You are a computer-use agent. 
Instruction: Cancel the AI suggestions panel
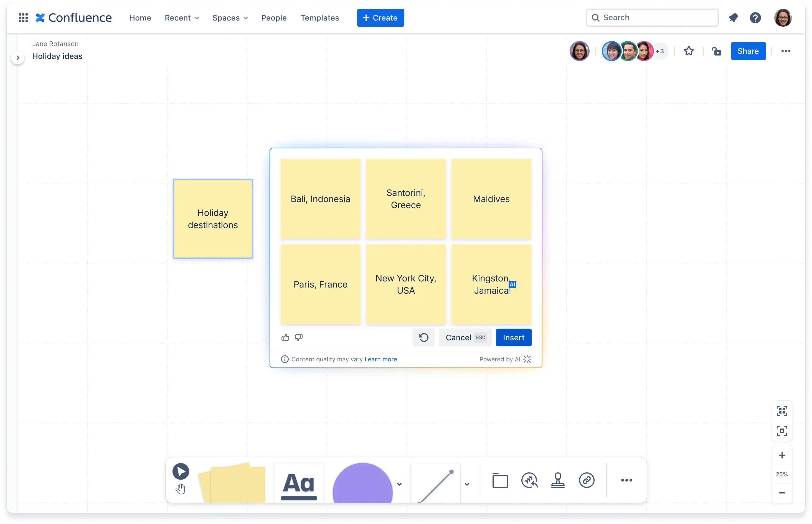[x=465, y=337]
